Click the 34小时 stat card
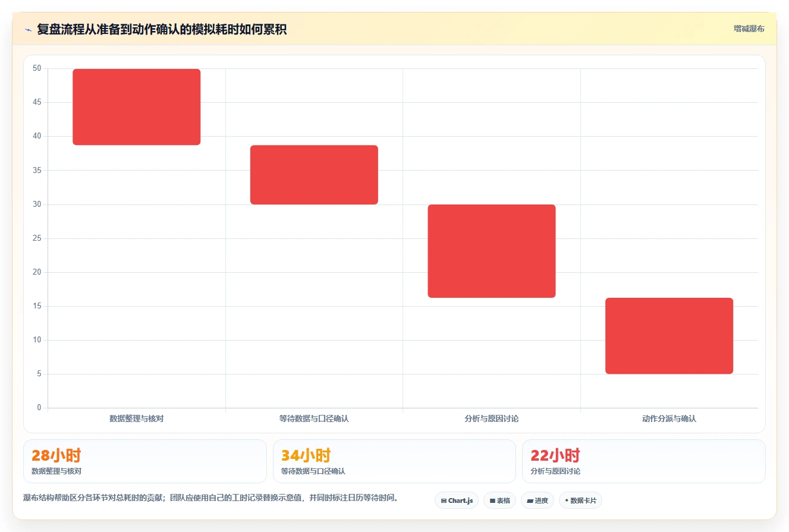Image resolution: width=789 pixels, height=532 pixels. point(394,461)
